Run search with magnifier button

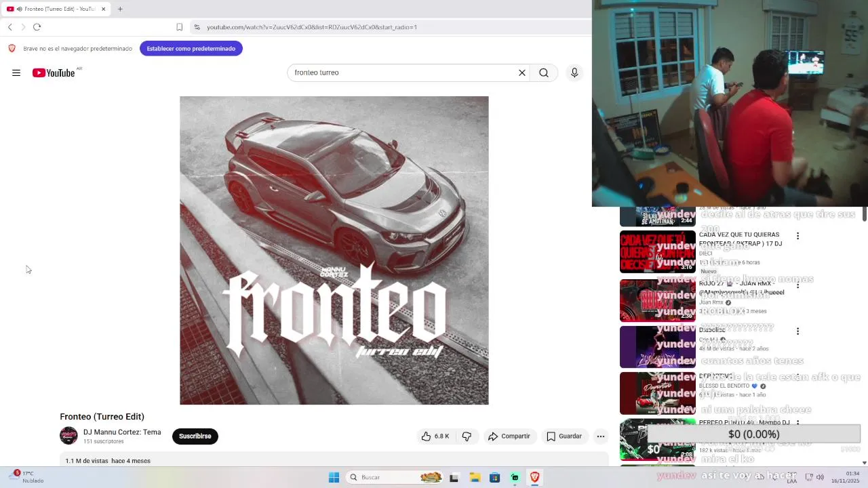(544, 73)
